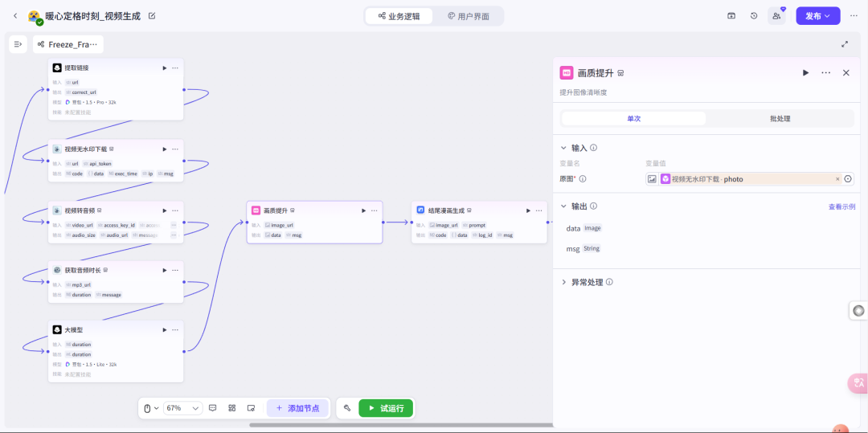Click the canvas horizontal scrollbar

(x=401, y=425)
